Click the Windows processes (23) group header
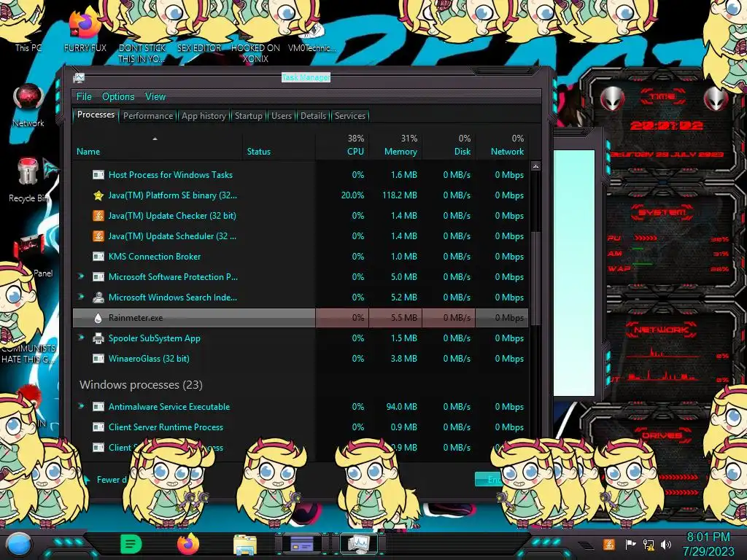This screenshot has height=560, width=747. [x=141, y=385]
